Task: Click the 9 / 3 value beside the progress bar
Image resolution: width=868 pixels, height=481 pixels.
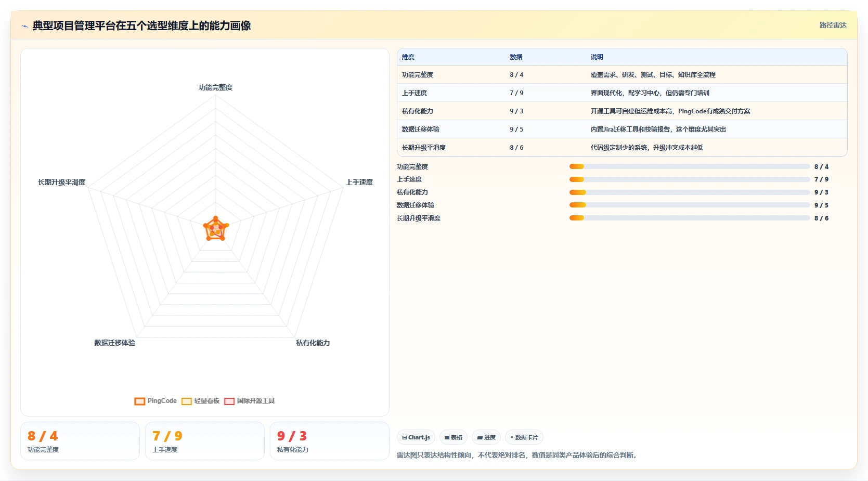Action: 821,192
